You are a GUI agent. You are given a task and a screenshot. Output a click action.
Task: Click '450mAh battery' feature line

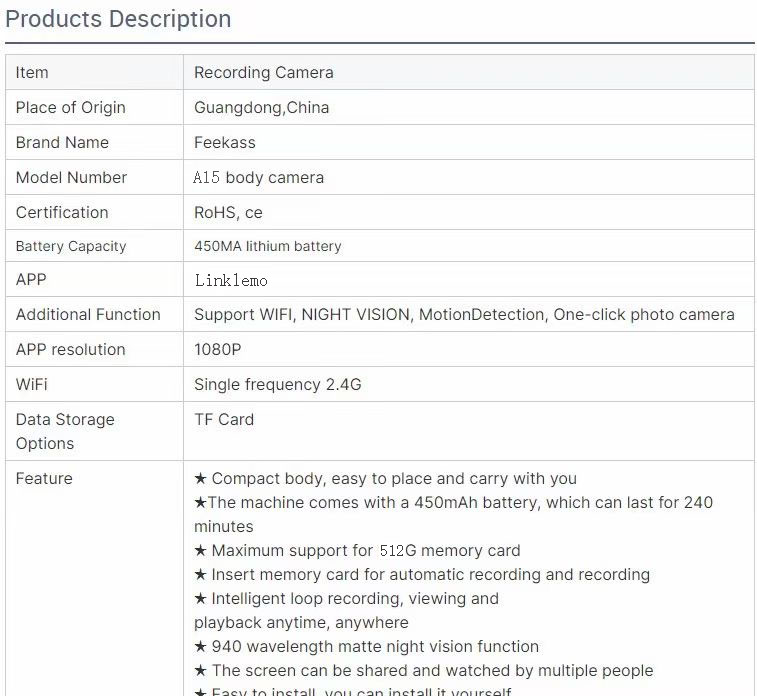pyautogui.click(x=453, y=515)
